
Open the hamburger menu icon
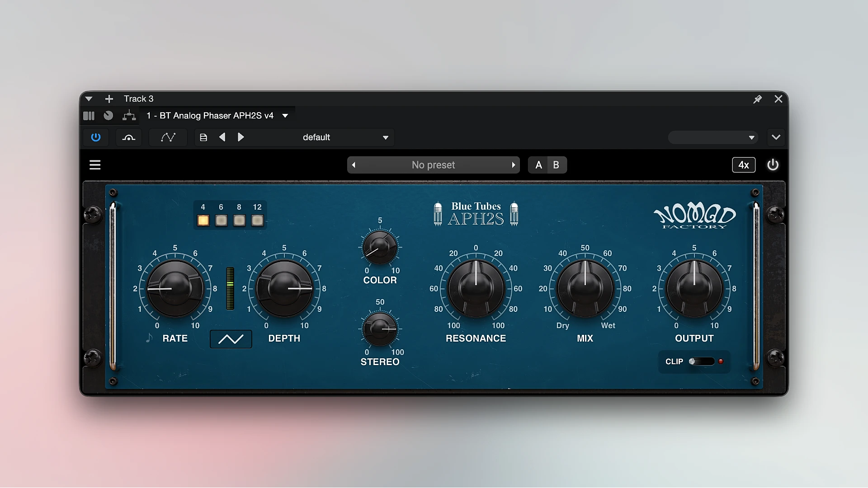click(95, 165)
